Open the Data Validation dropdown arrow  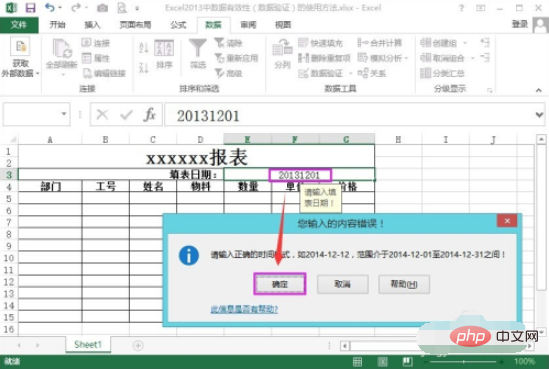[350, 73]
